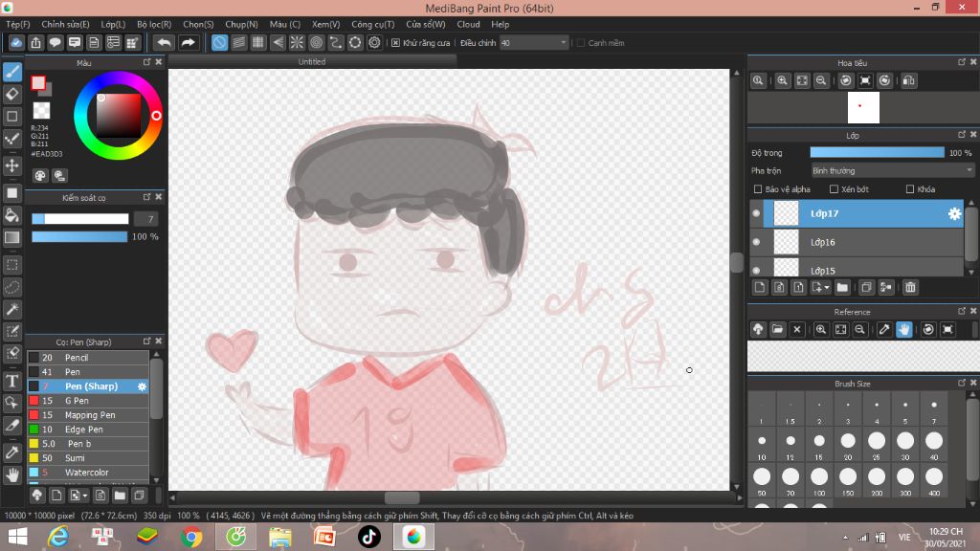Open the Pha trộn blend mode dropdown
980x551 pixels.
point(892,170)
